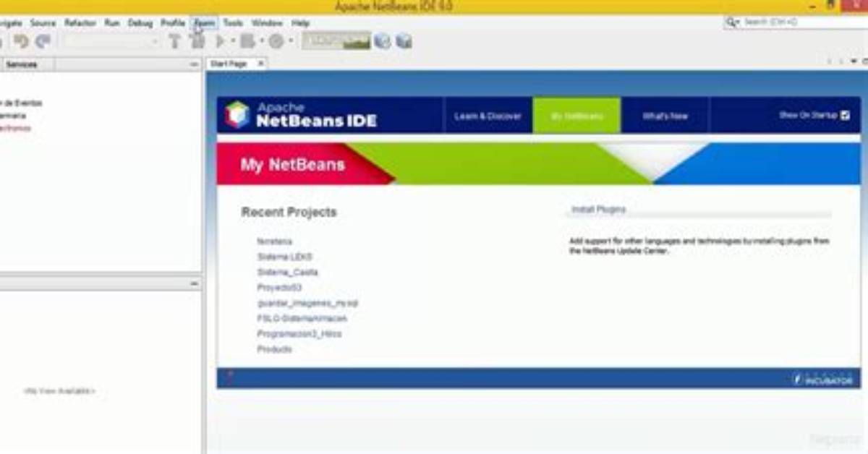Screen dimensions: 868x454
Task: Select the My NetBeans tab
Action: tap(576, 116)
